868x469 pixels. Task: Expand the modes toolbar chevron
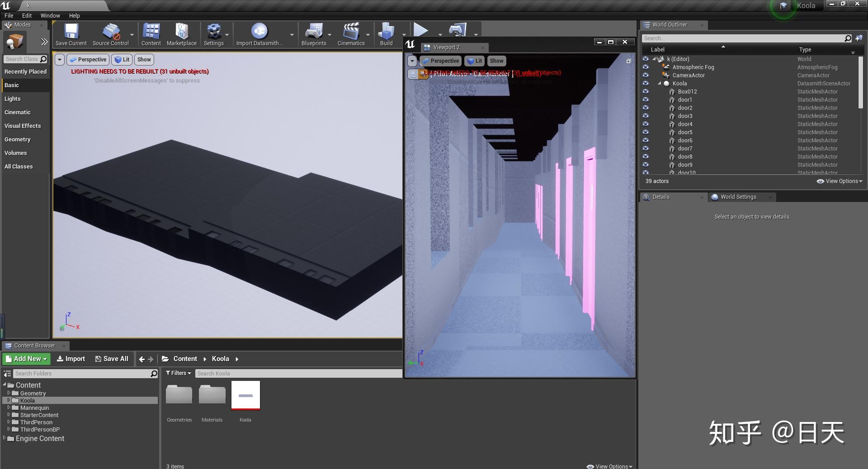[44, 42]
